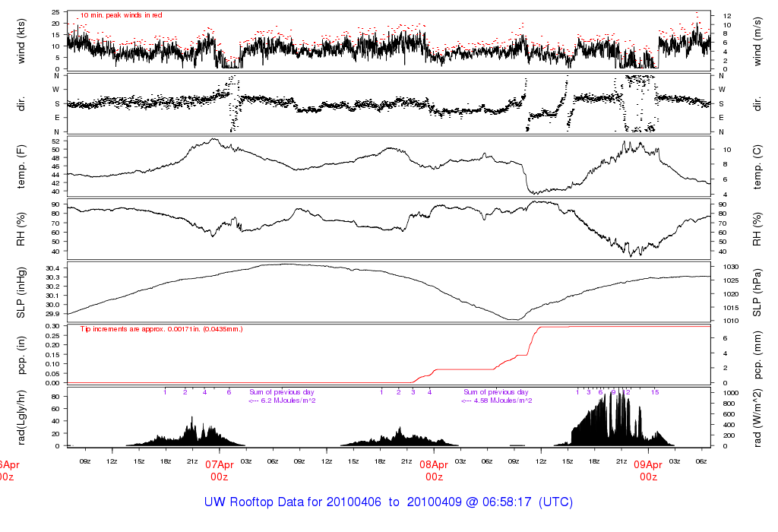Click the '07Apr 00z' date label
Image resolution: width=778 pixels, height=532 pixels.
click(220, 470)
